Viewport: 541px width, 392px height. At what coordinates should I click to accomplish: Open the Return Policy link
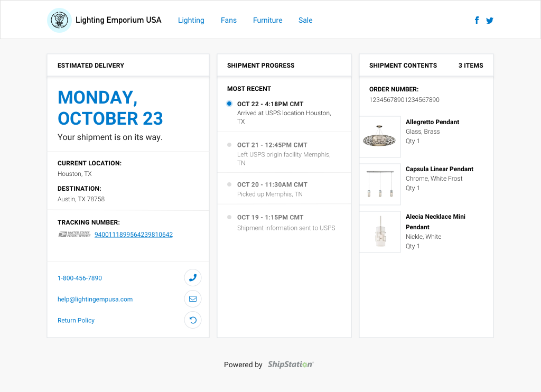coord(76,320)
